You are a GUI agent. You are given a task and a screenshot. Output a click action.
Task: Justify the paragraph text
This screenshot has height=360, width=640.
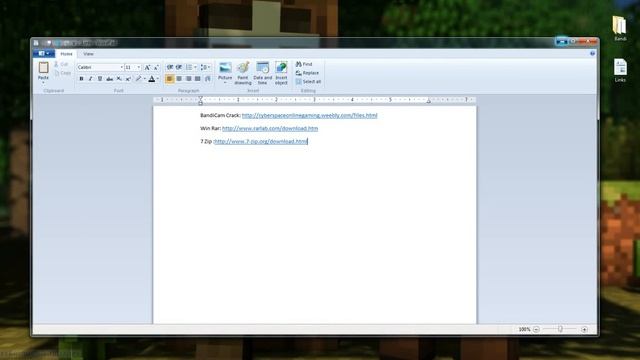[x=198, y=79]
